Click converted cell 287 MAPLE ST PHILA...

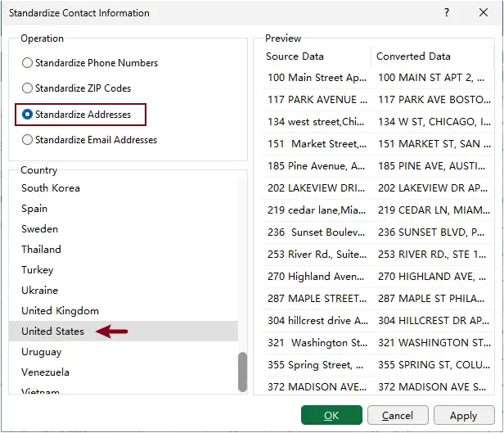point(434,299)
